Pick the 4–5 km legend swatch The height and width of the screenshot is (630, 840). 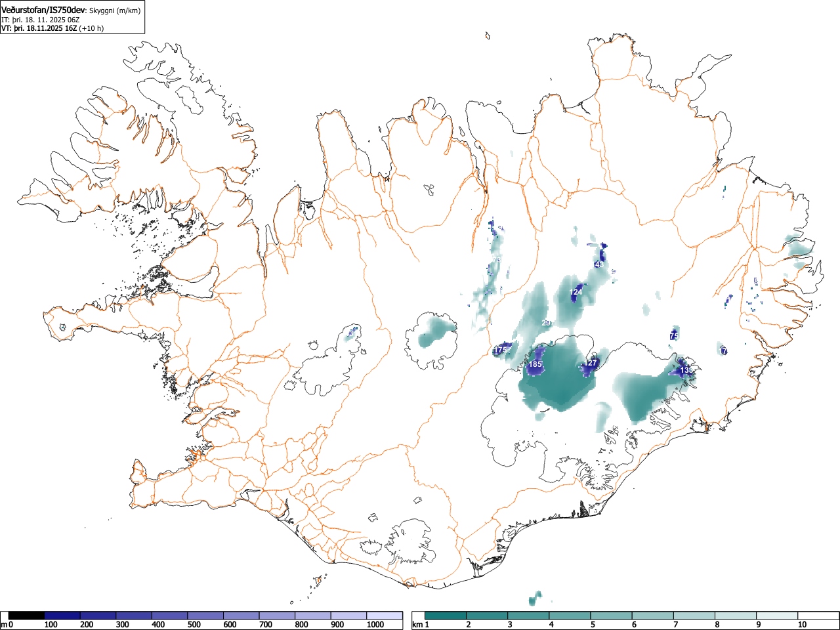point(570,616)
